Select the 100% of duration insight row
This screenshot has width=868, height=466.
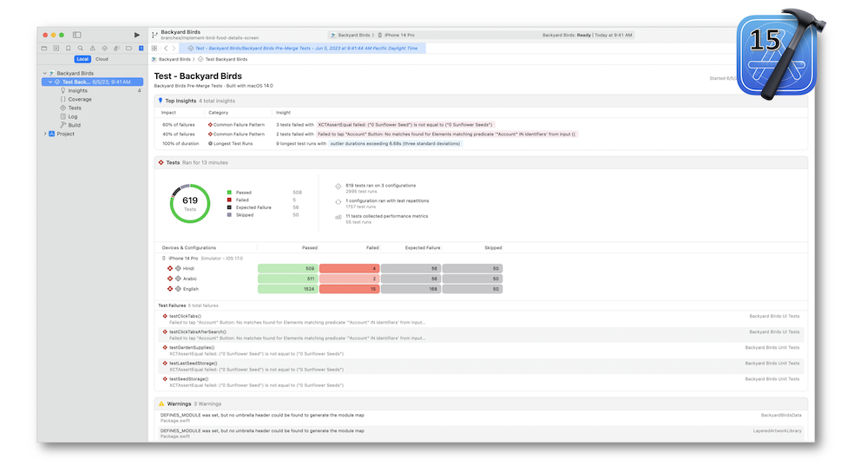coord(481,144)
